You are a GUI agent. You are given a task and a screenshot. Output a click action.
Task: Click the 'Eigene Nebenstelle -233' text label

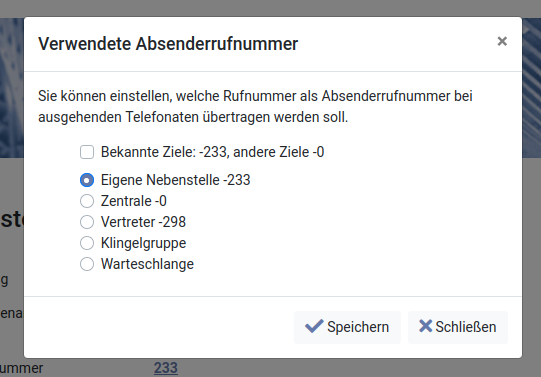[175, 180]
